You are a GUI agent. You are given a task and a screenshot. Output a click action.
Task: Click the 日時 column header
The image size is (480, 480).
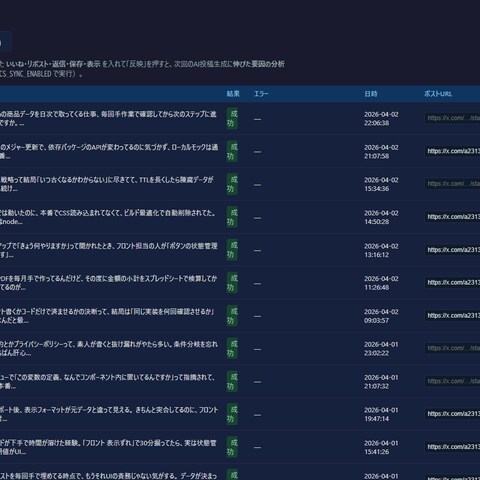click(x=371, y=94)
